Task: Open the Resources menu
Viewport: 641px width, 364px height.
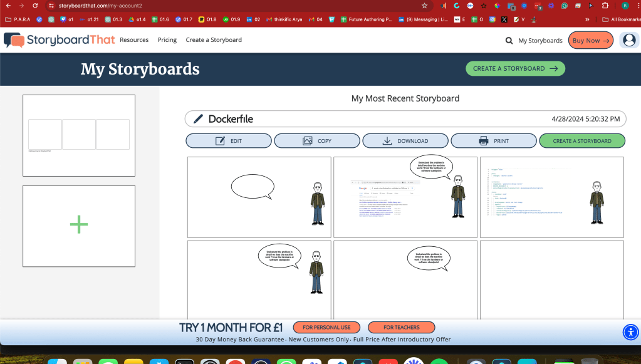Action: (x=134, y=40)
